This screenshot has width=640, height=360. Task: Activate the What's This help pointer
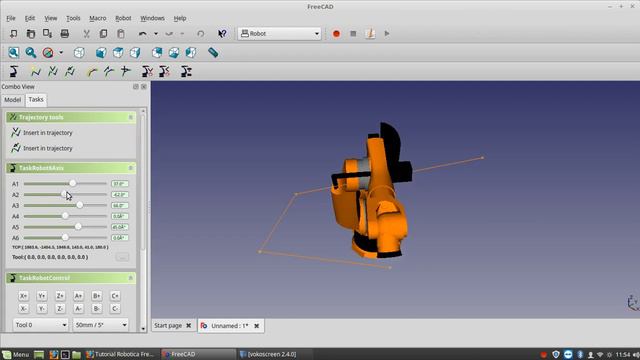tap(222, 33)
